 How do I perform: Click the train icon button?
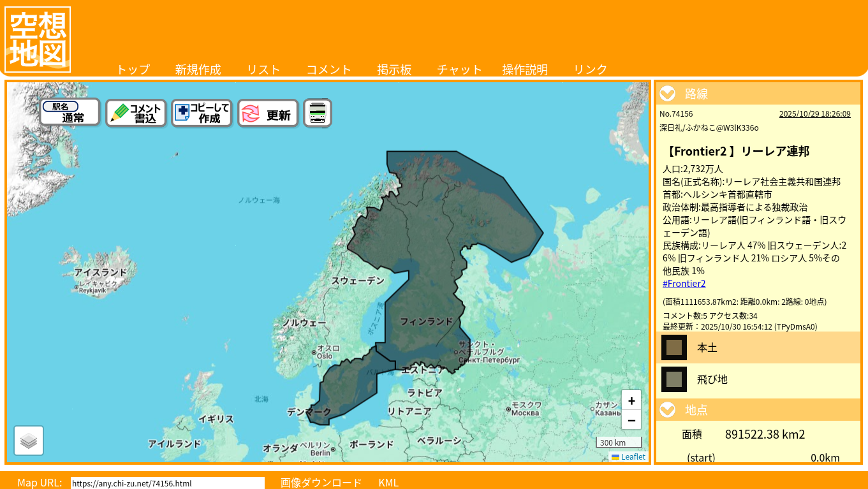pyautogui.click(x=317, y=113)
